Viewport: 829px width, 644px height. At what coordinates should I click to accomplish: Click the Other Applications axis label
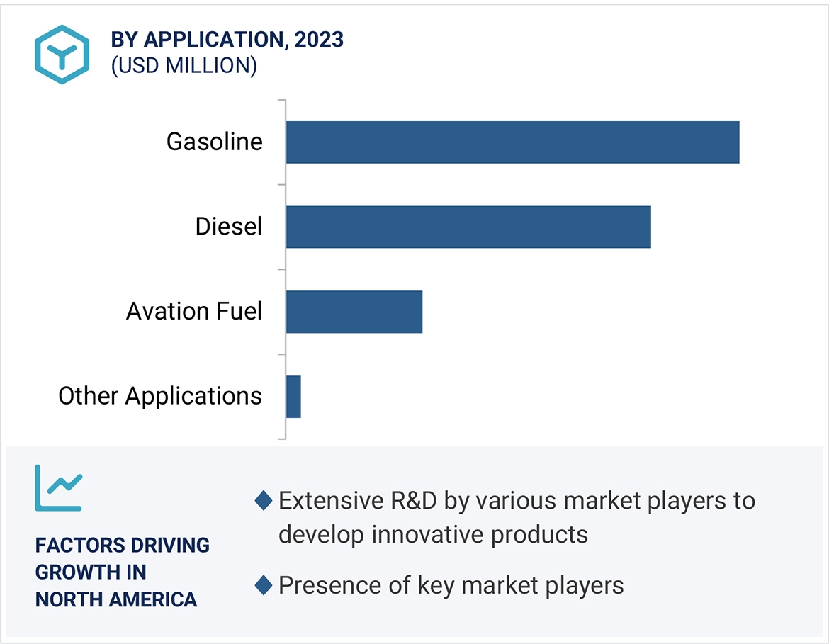tap(160, 396)
